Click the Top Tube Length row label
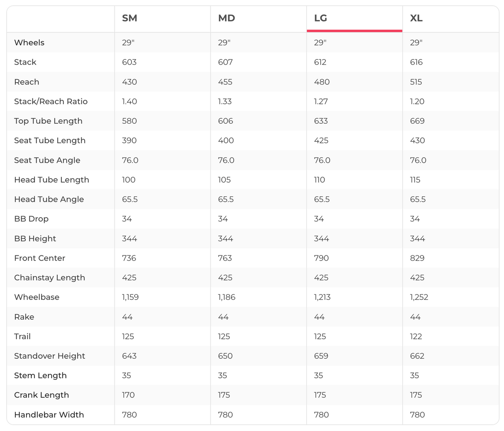Viewport: 504px width, 431px height. pos(48,121)
